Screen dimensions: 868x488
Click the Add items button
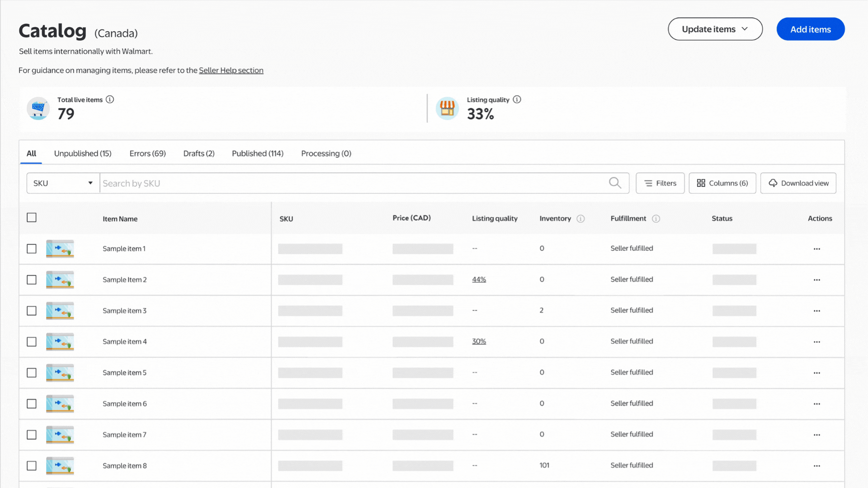[x=810, y=29]
